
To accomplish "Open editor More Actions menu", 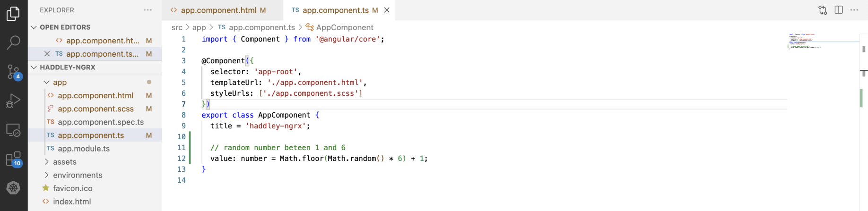I will pyautogui.click(x=854, y=10).
